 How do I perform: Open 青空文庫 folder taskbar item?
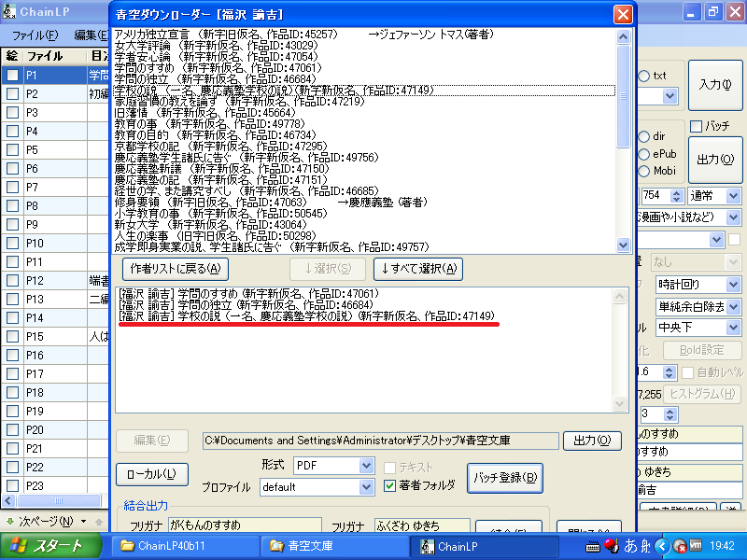pyautogui.click(x=335, y=546)
